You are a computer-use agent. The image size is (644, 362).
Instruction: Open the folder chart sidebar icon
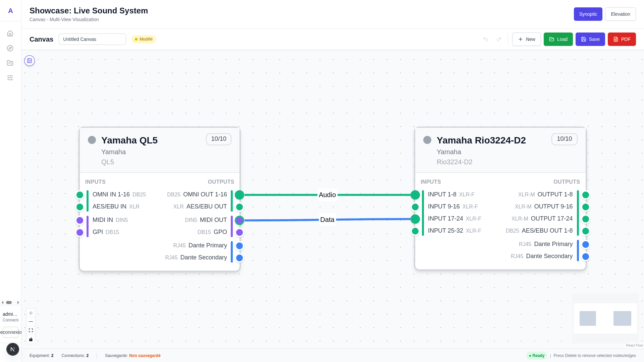10,63
